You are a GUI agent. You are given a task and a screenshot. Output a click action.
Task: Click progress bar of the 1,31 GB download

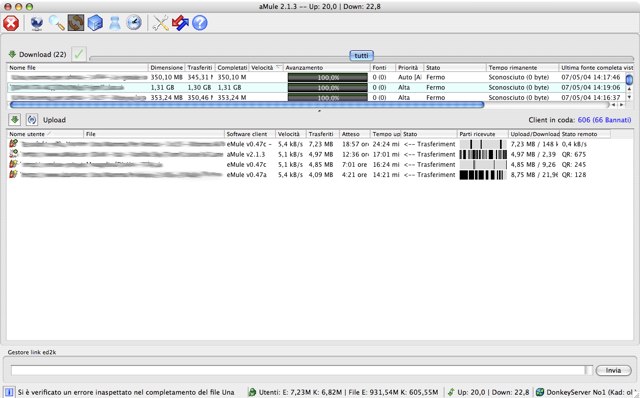(x=327, y=87)
